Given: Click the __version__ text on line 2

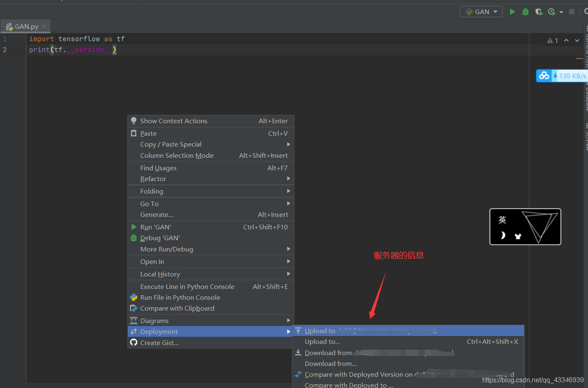Looking at the screenshot, I should (x=90, y=50).
